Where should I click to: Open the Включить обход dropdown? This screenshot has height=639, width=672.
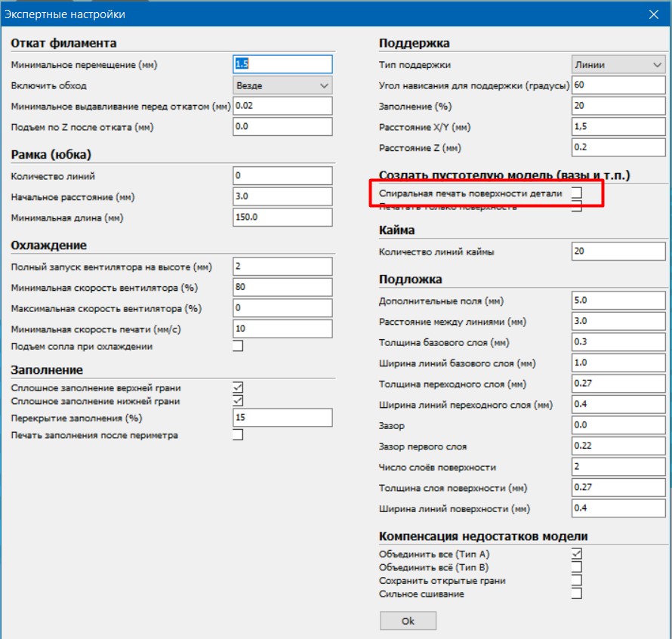click(282, 85)
